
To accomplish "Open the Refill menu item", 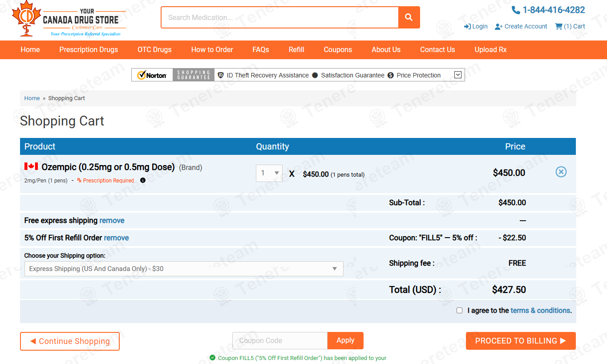I will point(296,50).
